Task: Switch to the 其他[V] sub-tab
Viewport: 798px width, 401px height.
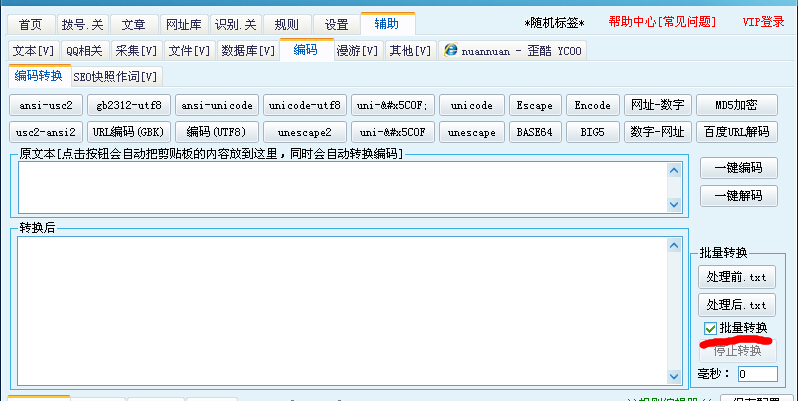Action: point(410,51)
